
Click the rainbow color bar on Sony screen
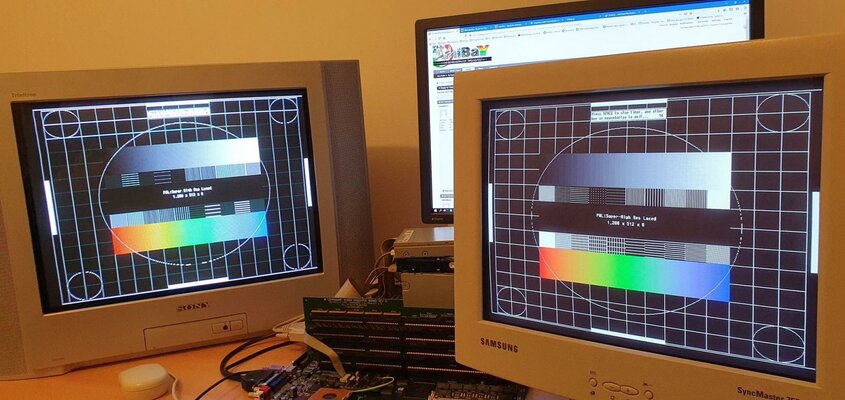(189, 232)
